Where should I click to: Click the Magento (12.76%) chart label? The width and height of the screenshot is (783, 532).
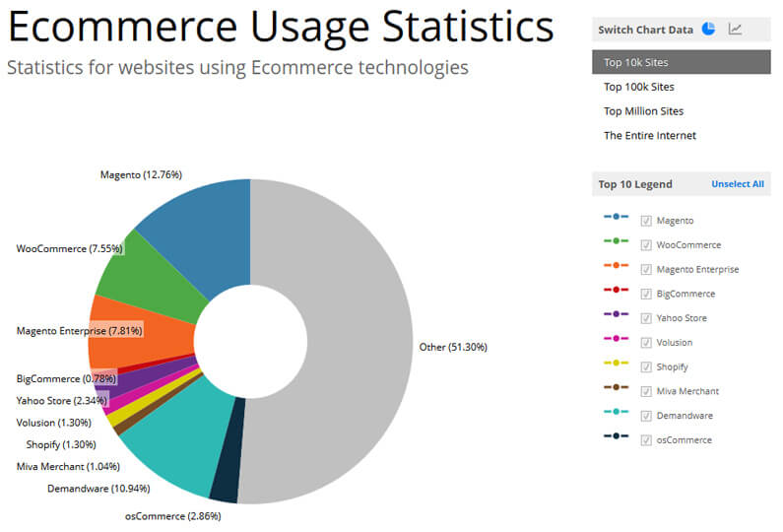pos(141,174)
